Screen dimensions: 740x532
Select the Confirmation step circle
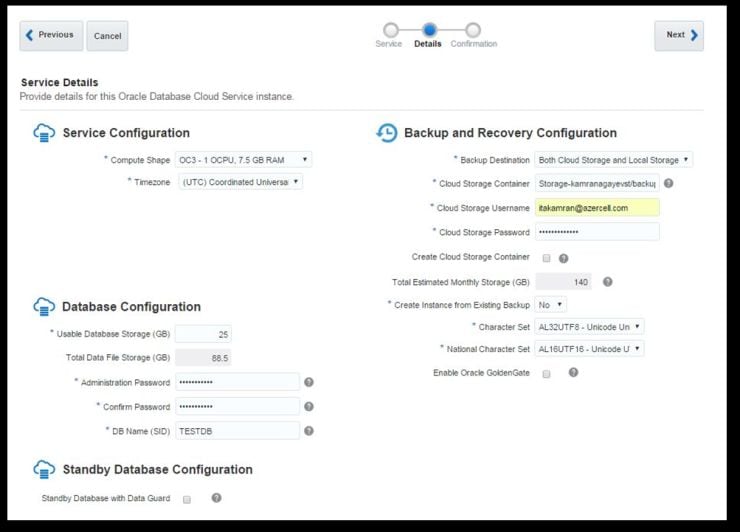(x=473, y=30)
